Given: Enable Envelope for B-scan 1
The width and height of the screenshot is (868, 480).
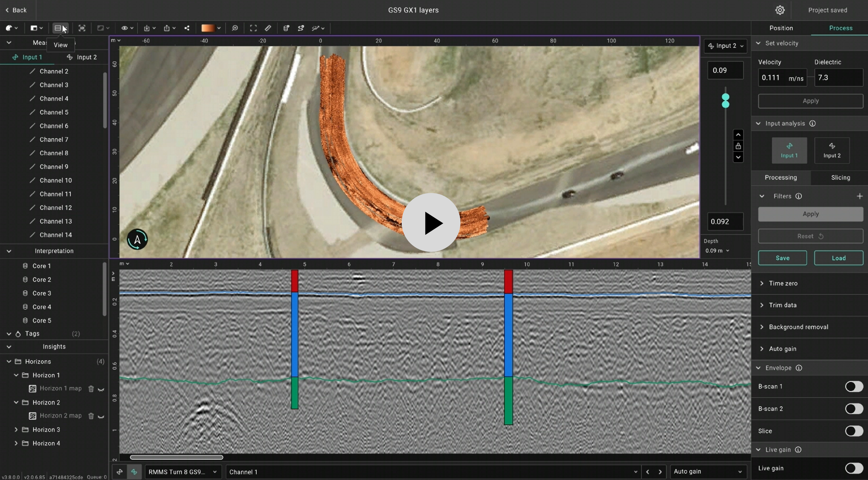Looking at the screenshot, I should point(854,386).
